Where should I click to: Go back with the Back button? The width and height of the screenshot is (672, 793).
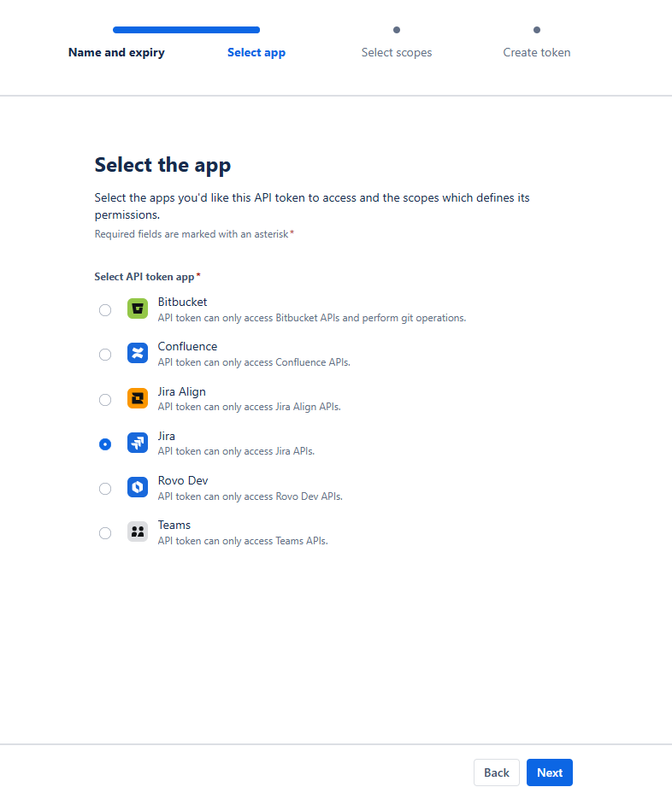497,772
